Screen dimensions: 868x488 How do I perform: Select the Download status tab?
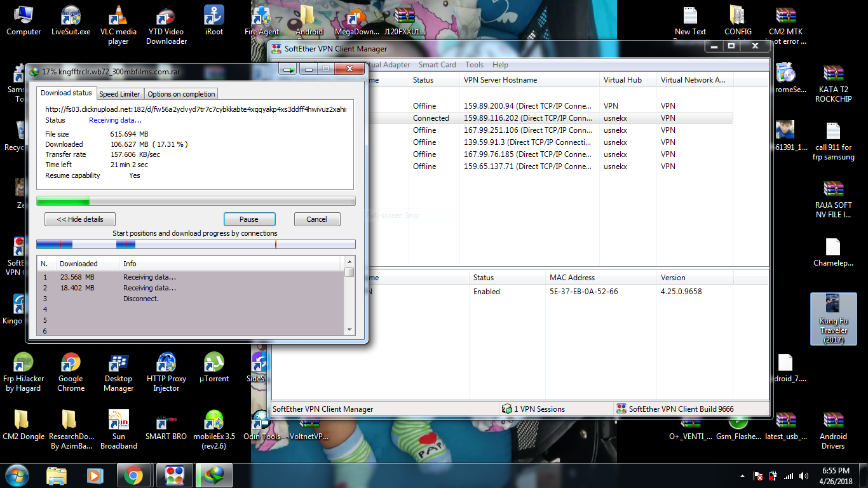(66, 93)
